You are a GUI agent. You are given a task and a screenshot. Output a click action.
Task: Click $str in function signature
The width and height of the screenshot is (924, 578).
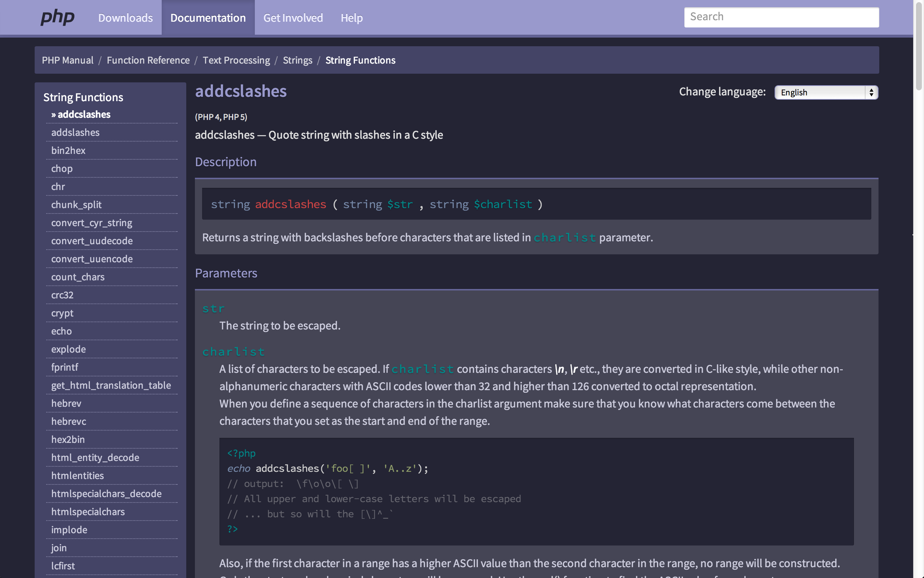tap(400, 204)
